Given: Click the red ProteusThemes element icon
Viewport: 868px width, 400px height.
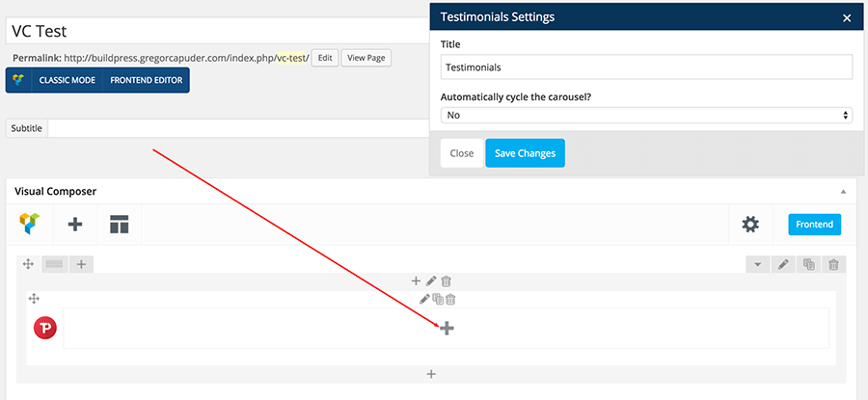Looking at the screenshot, I should (44, 328).
